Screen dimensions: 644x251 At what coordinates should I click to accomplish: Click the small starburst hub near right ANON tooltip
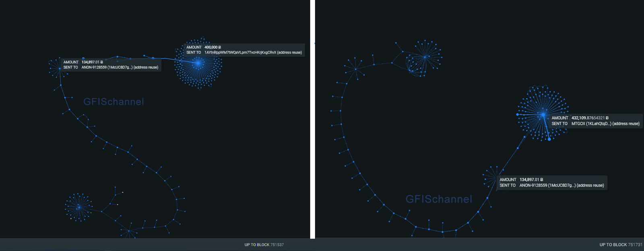click(495, 178)
